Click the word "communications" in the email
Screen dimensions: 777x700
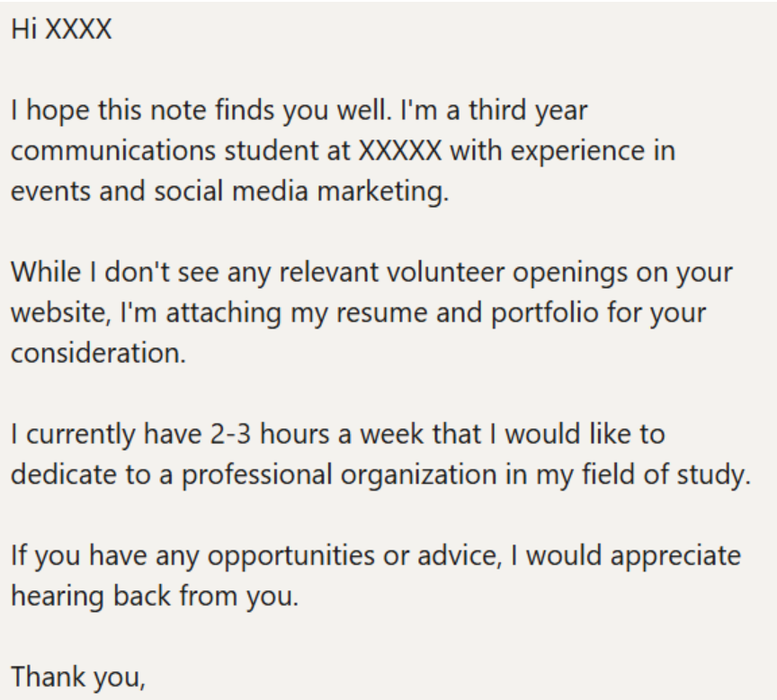coord(110,150)
